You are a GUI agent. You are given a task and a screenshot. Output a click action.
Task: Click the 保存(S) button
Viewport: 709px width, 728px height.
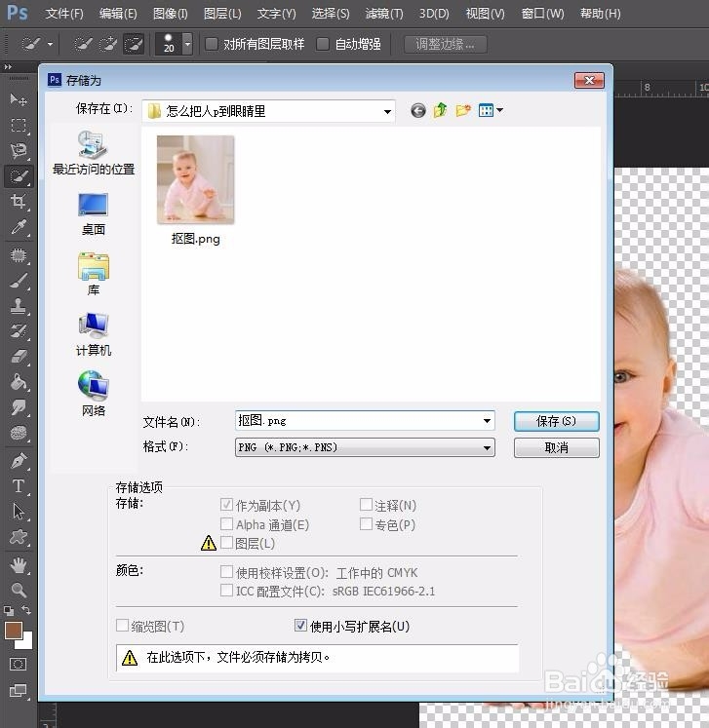556,422
